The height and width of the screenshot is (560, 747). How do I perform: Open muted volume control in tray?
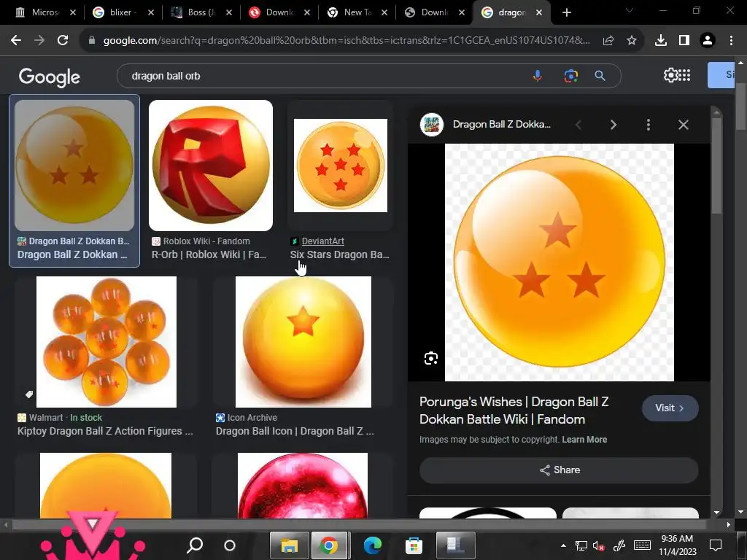tap(598, 545)
